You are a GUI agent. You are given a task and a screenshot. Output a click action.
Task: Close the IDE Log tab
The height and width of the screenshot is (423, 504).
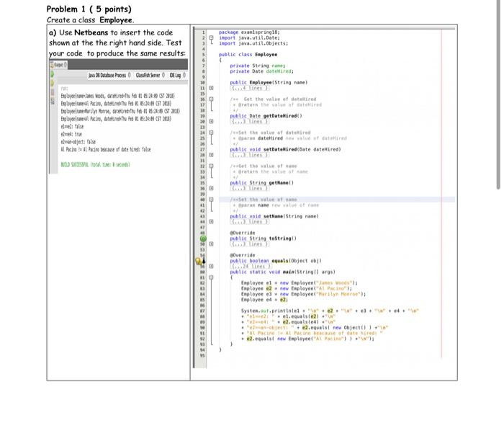point(184,75)
